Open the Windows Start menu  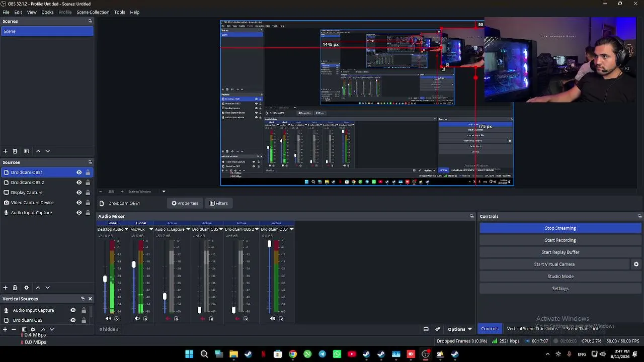pos(189,354)
